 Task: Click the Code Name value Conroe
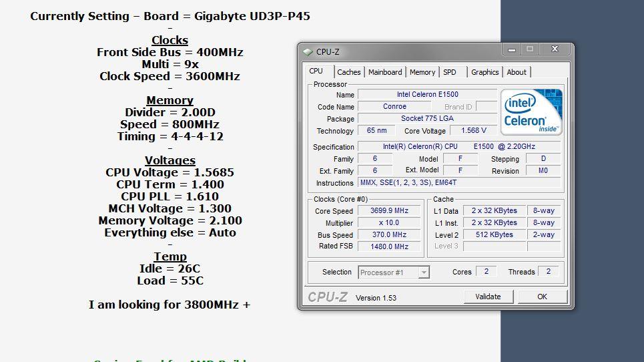394,106
